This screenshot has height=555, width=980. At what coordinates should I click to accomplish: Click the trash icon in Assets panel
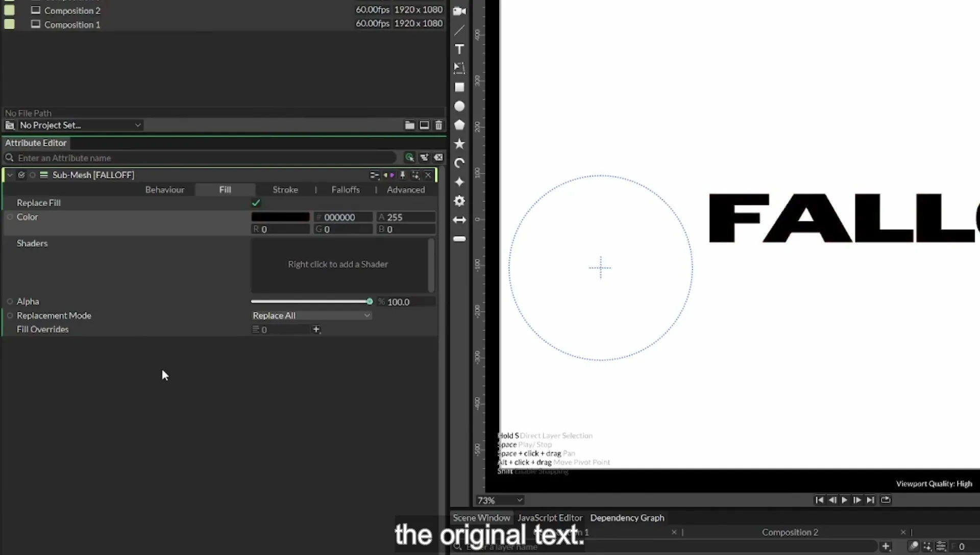tap(438, 125)
